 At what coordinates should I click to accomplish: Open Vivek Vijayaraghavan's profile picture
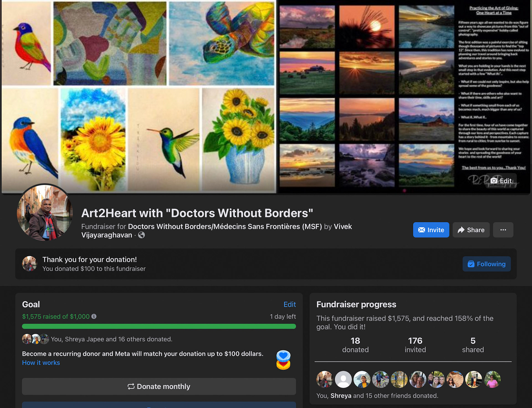coord(45,213)
